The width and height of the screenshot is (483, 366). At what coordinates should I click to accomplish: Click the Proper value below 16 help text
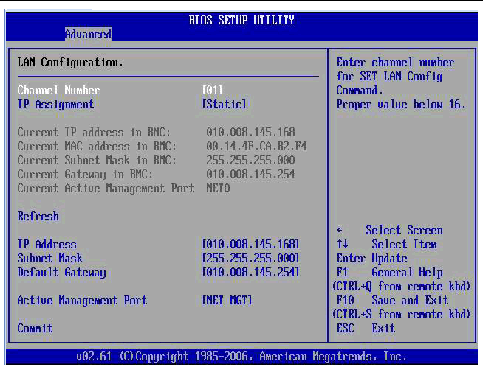pyautogui.click(x=401, y=104)
